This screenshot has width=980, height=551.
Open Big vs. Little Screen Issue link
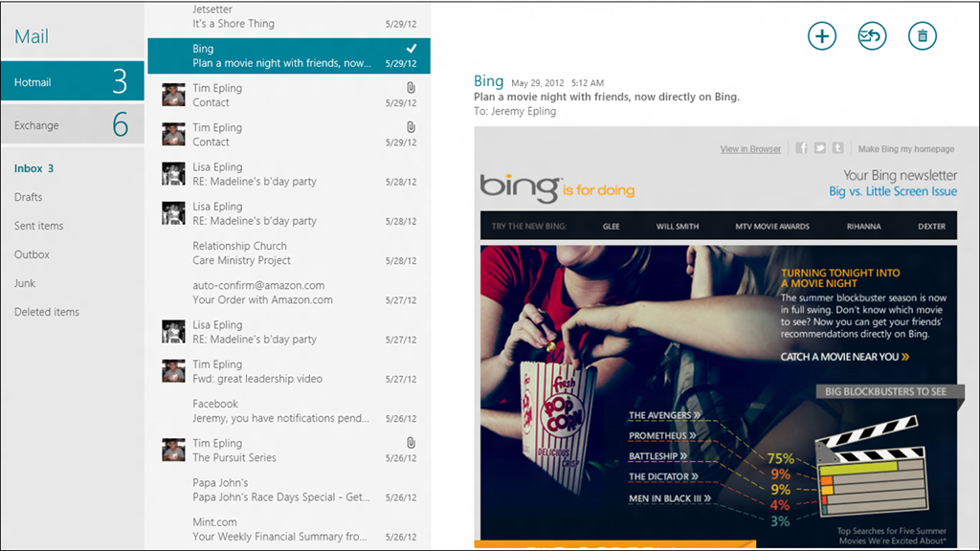click(893, 191)
